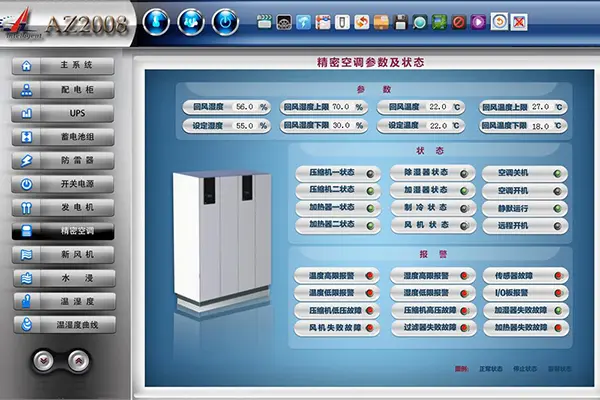Select 温湿度曲线 in the sidebar
The width and height of the screenshot is (600, 400).
[64, 324]
